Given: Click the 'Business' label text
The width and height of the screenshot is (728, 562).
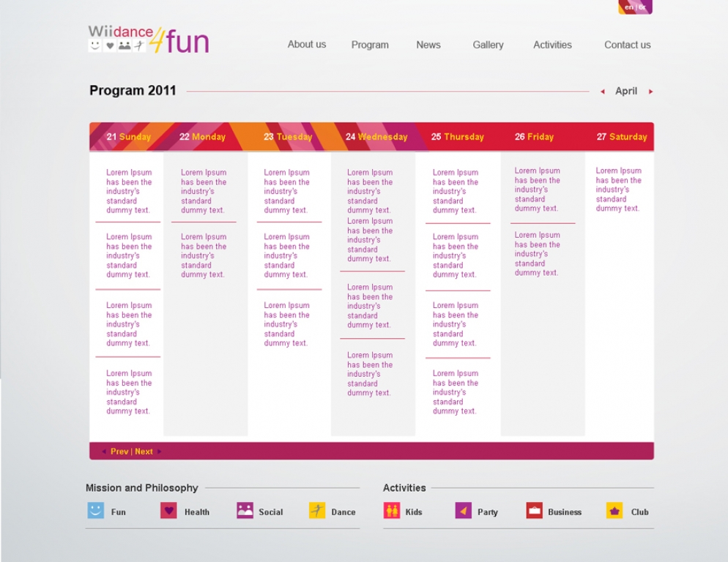Looking at the screenshot, I should point(565,512).
